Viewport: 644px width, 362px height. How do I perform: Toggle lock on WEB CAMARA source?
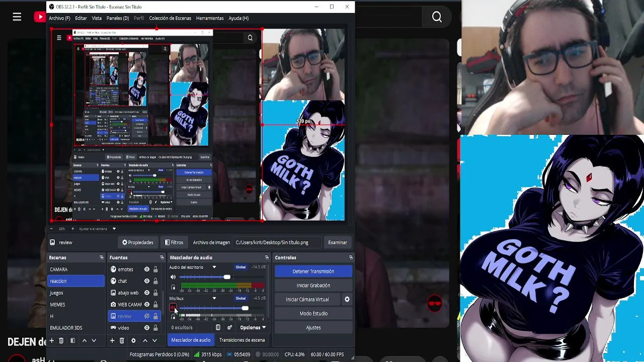(x=155, y=304)
